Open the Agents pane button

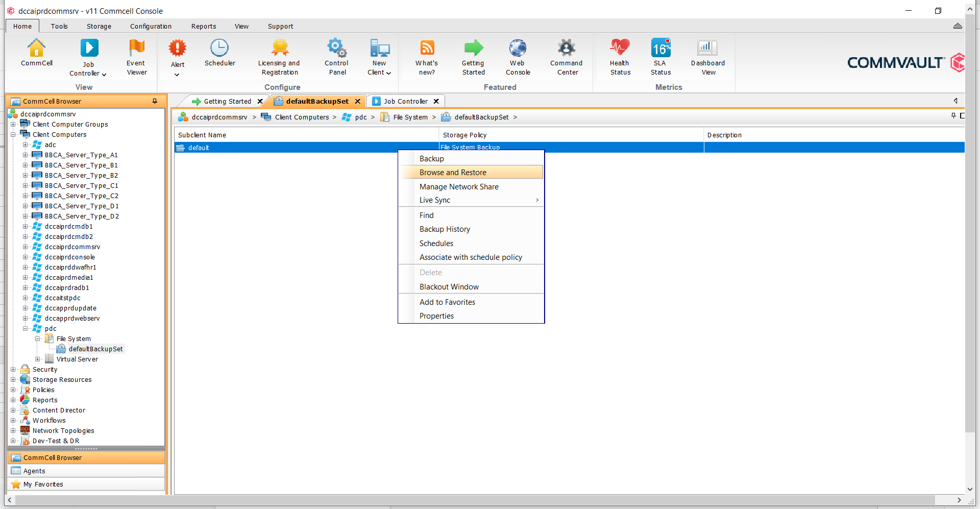click(x=86, y=471)
